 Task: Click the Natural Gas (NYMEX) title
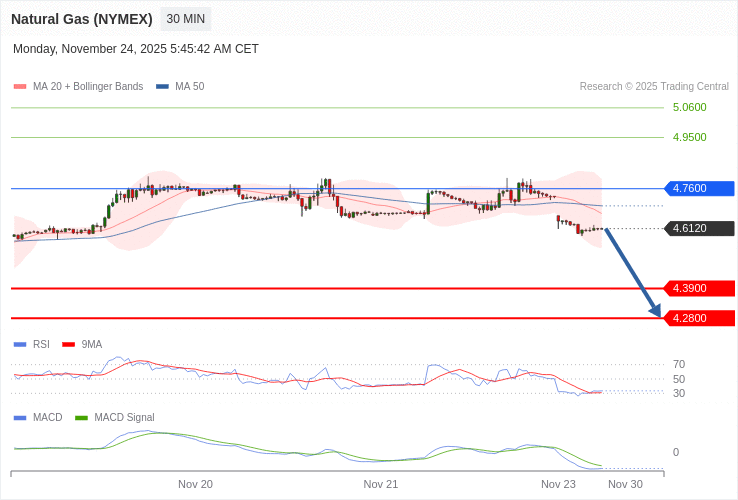82,19
